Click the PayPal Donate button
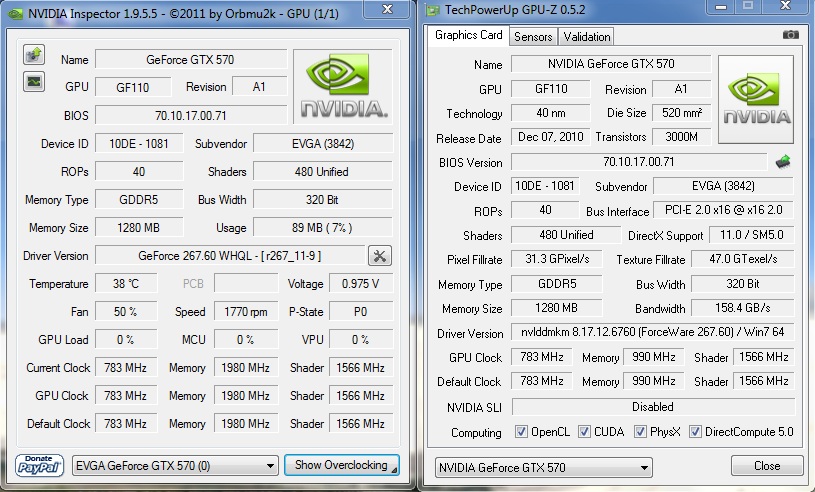The width and height of the screenshot is (815, 492). [x=40, y=465]
